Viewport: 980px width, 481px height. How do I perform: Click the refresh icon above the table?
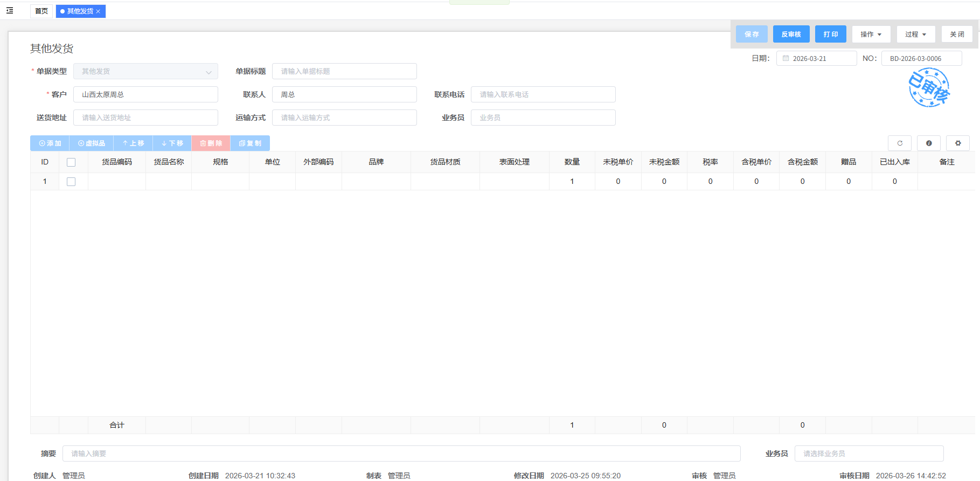pos(899,143)
